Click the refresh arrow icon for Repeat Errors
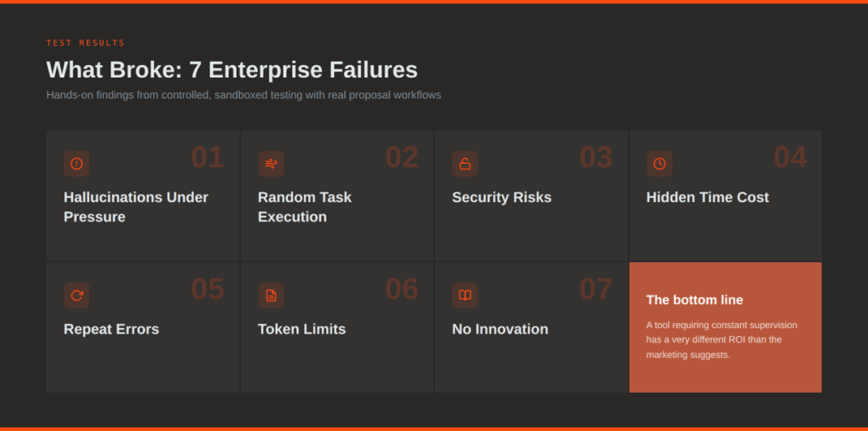The width and height of the screenshot is (868, 431). pyautogui.click(x=77, y=295)
